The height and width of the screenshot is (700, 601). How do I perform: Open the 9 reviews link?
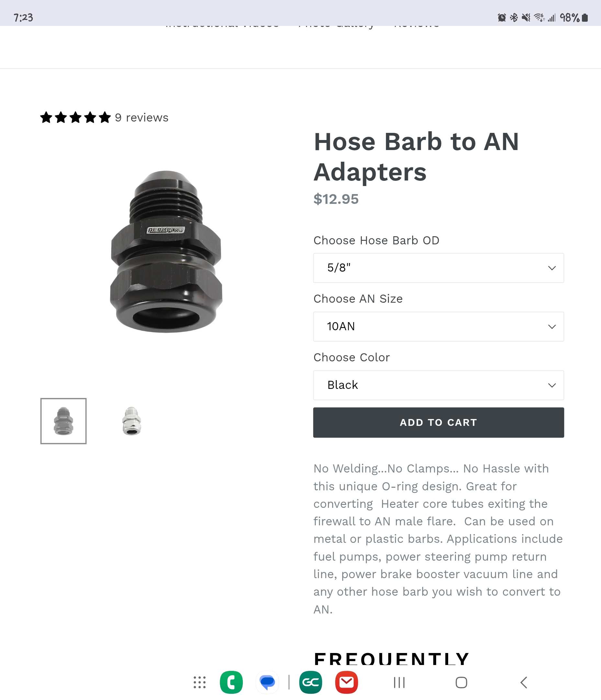tap(142, 118)
